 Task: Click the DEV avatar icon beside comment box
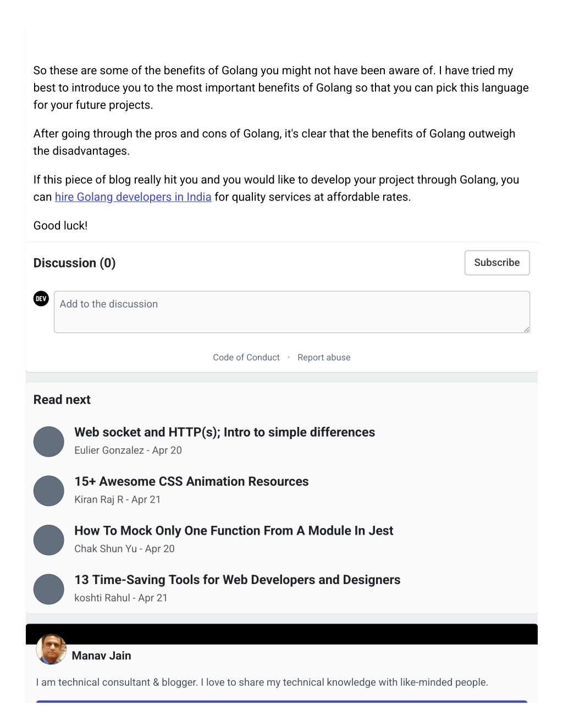[41, 298]
